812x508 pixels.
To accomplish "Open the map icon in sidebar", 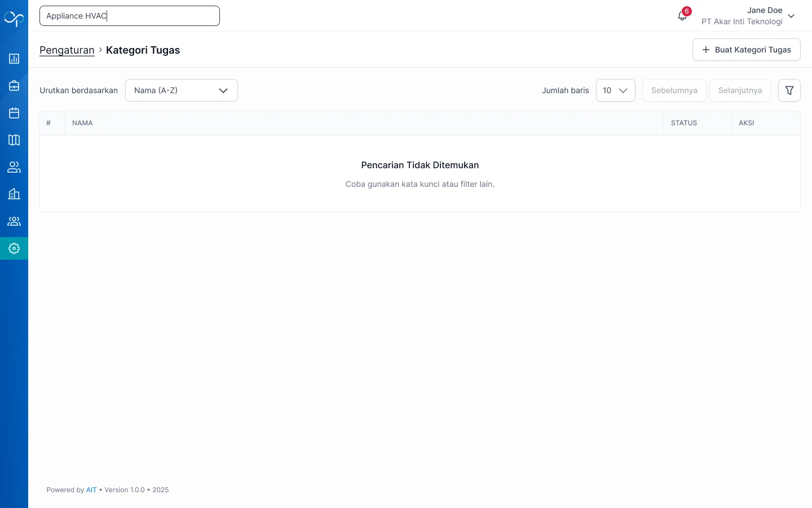I will (14, 140).
